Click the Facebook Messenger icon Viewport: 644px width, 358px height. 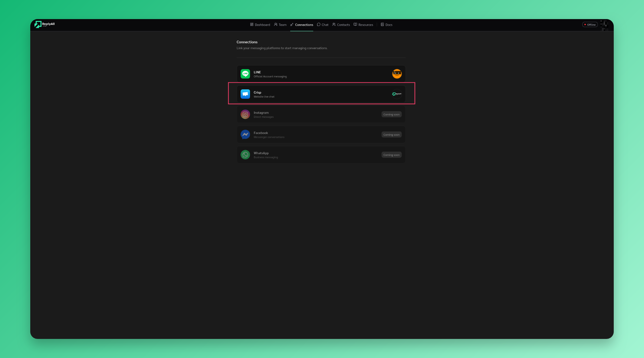tap(245, 134)
